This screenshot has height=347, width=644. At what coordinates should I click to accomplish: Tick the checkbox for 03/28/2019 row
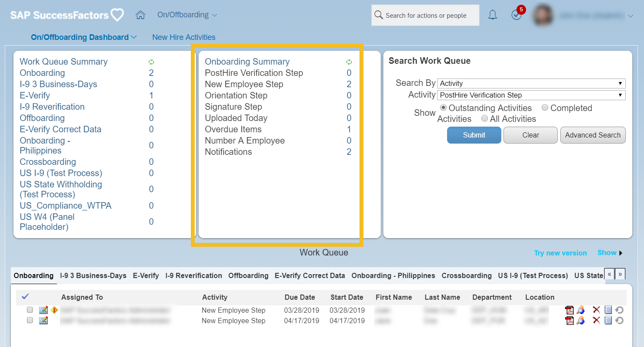(x=30, y=310)
